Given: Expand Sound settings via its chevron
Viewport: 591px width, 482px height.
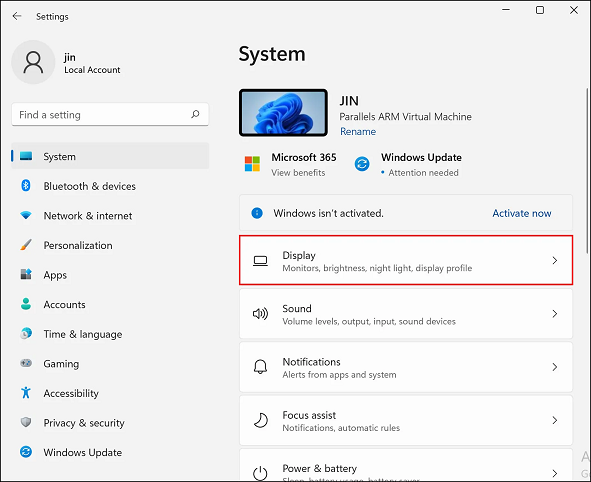Looking at the screenshot, I should coord(554,314).
